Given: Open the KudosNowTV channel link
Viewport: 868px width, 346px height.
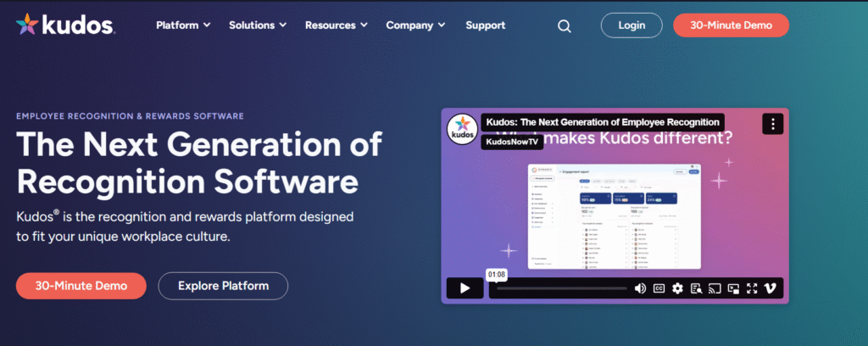Looking at the screenshot, I should tap(512, 142).
